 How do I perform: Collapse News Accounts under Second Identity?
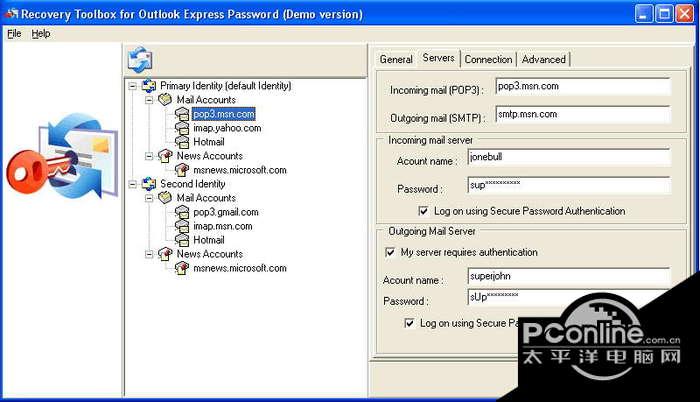149,254
